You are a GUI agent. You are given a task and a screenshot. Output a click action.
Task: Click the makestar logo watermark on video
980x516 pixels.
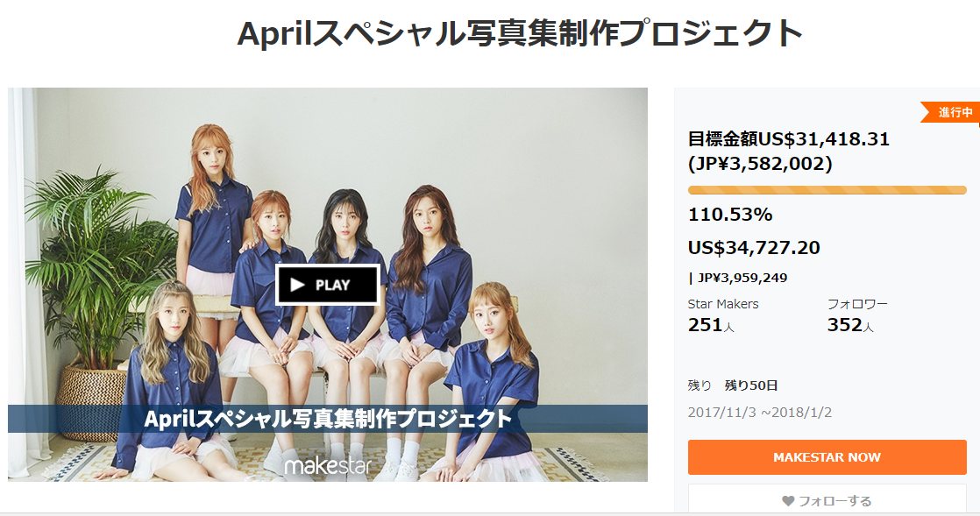(328, 465)
